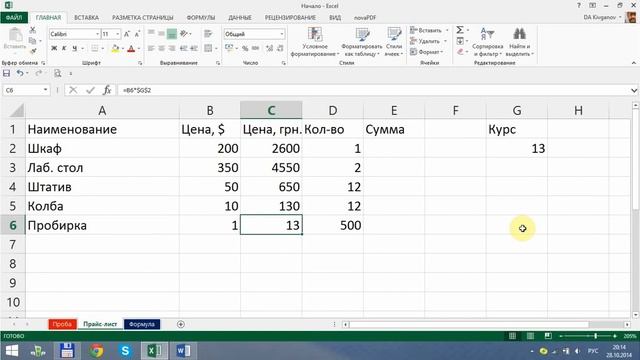Click the Undo arrow icon

point(20,73)
